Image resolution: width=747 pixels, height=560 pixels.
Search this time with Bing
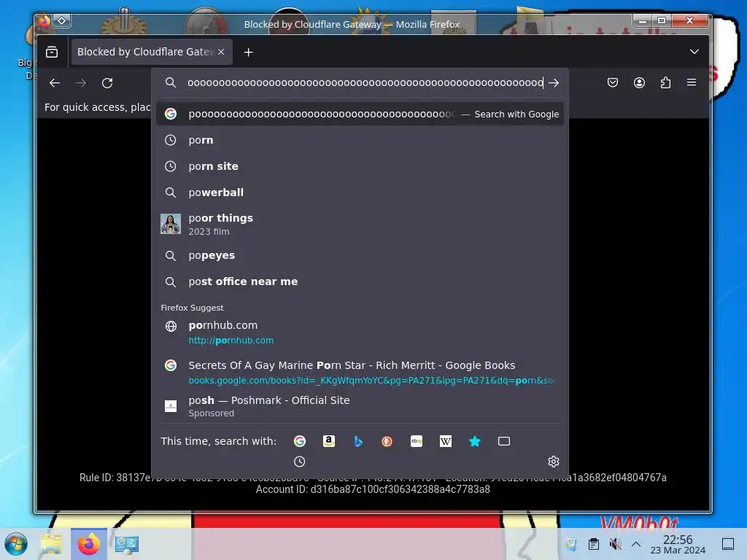click(x=358, y=441)
